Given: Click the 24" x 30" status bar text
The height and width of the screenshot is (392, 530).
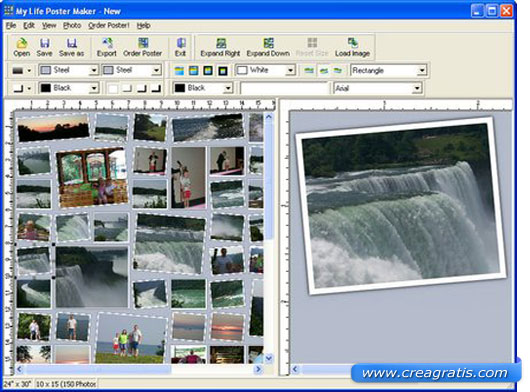Looking at the screenshot, I should pos(17,384).
